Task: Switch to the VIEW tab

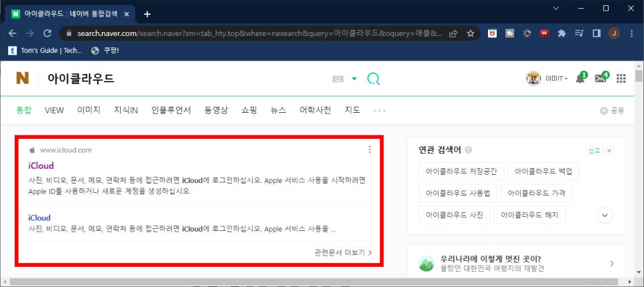Action: point(54,110)
